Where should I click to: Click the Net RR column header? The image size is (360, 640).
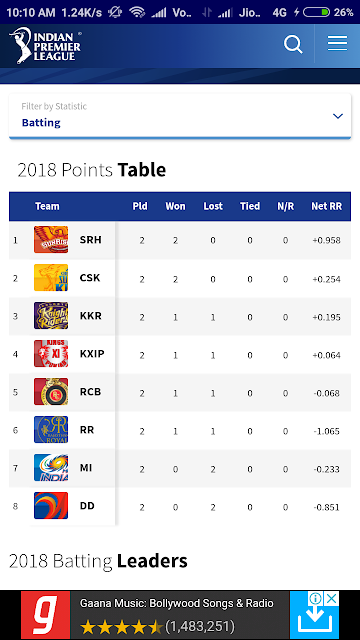327,206
